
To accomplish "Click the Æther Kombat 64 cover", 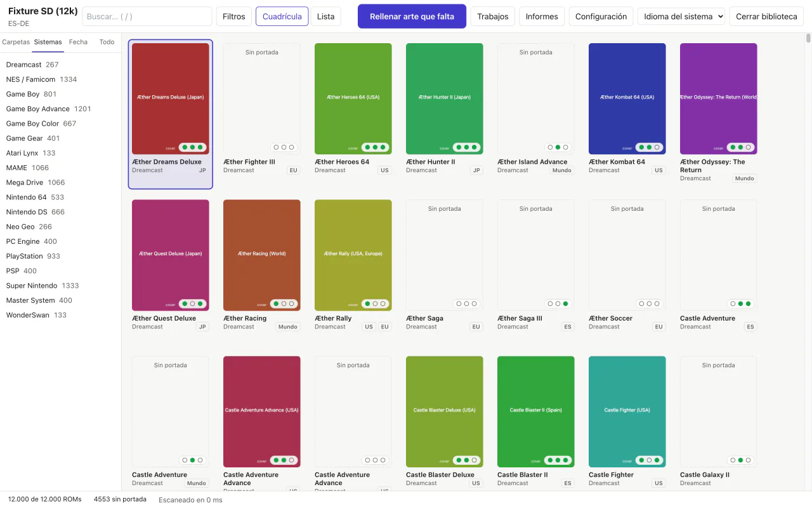I will coord(627,98).
